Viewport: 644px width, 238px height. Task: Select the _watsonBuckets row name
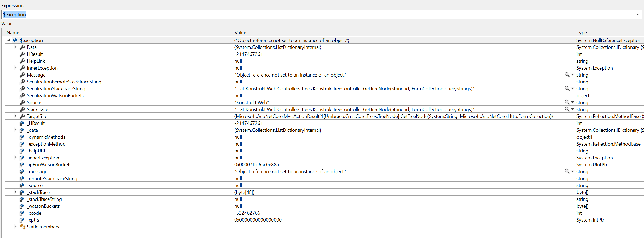click(43, 206)
